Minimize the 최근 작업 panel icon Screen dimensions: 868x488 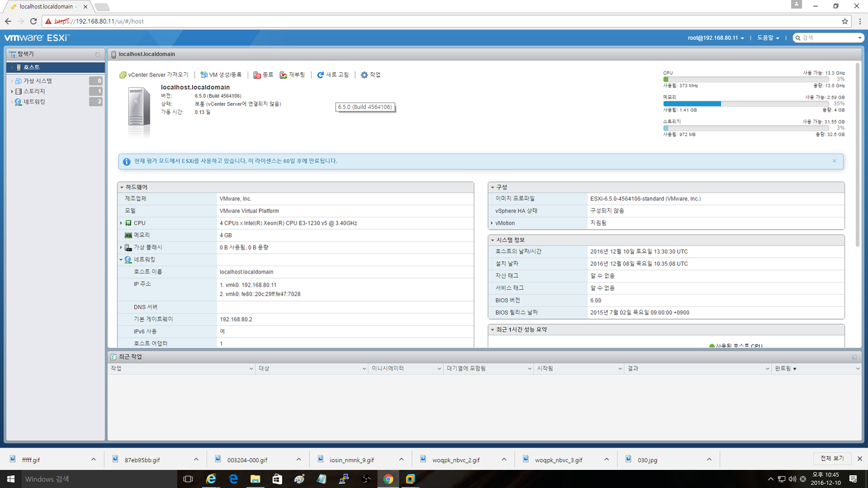tap(854, 357)
